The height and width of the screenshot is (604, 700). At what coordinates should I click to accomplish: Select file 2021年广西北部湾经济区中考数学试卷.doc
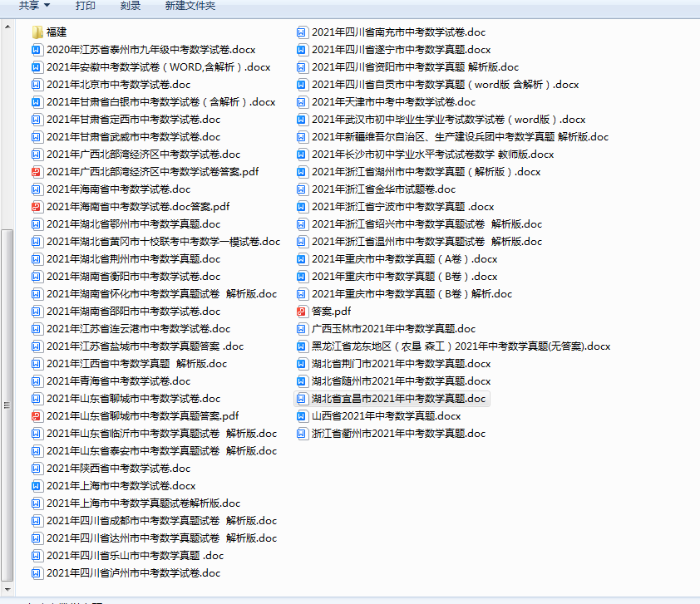pos(136,155)
